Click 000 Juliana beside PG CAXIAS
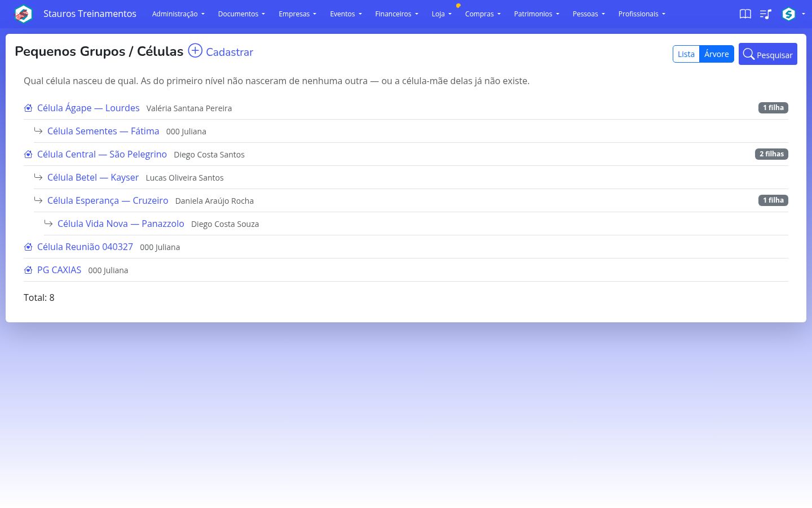Viewport: 812px width, 508px height. pos(108,270)
